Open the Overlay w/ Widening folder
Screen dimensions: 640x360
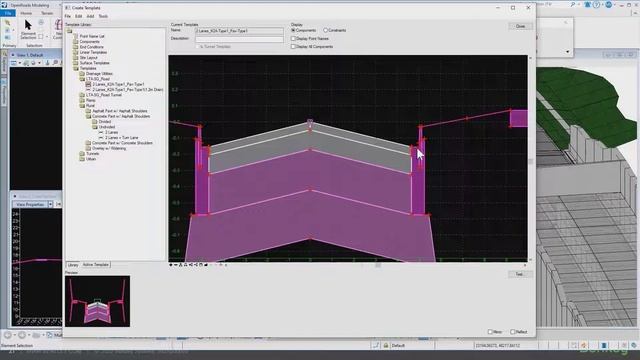(109, 148)
